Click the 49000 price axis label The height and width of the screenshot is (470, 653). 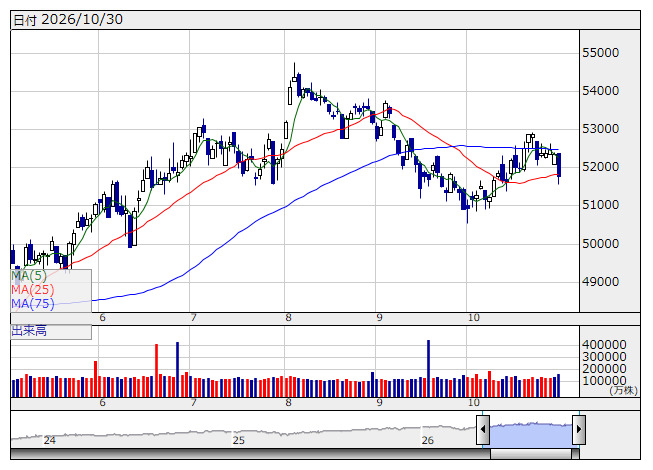coord(600,282)
